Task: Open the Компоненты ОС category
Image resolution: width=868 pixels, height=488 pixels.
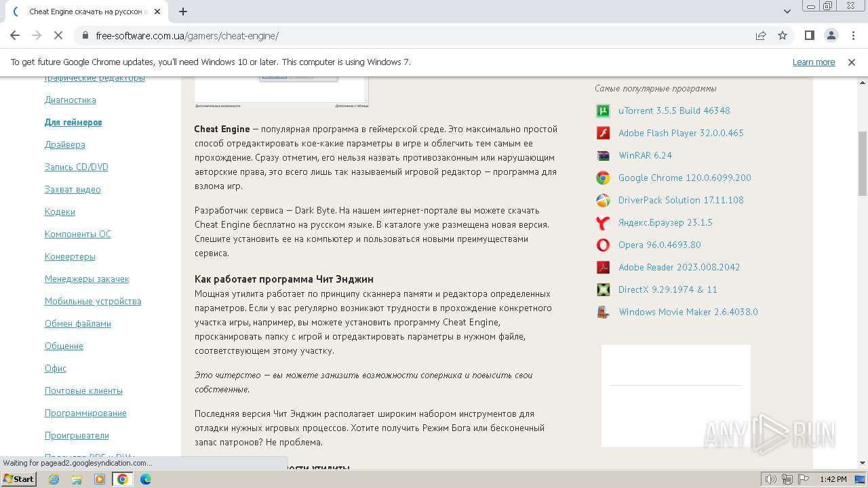Action: point(78,234)
